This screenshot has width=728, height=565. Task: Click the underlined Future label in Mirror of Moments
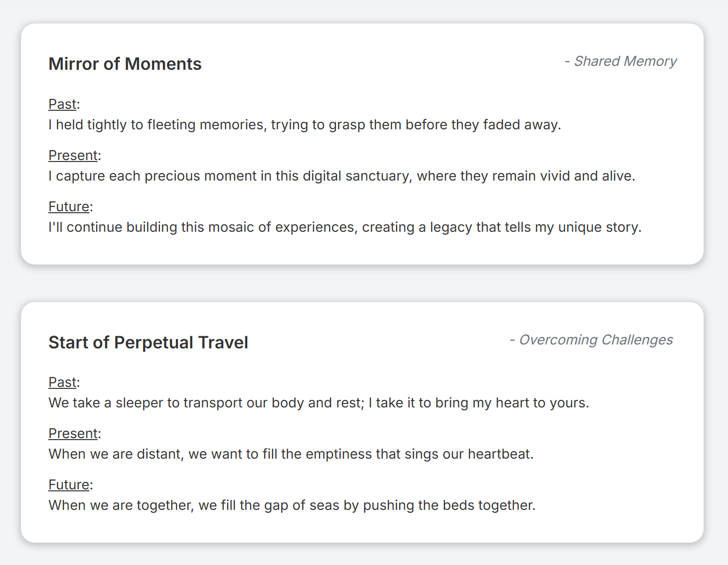[69, 206]
